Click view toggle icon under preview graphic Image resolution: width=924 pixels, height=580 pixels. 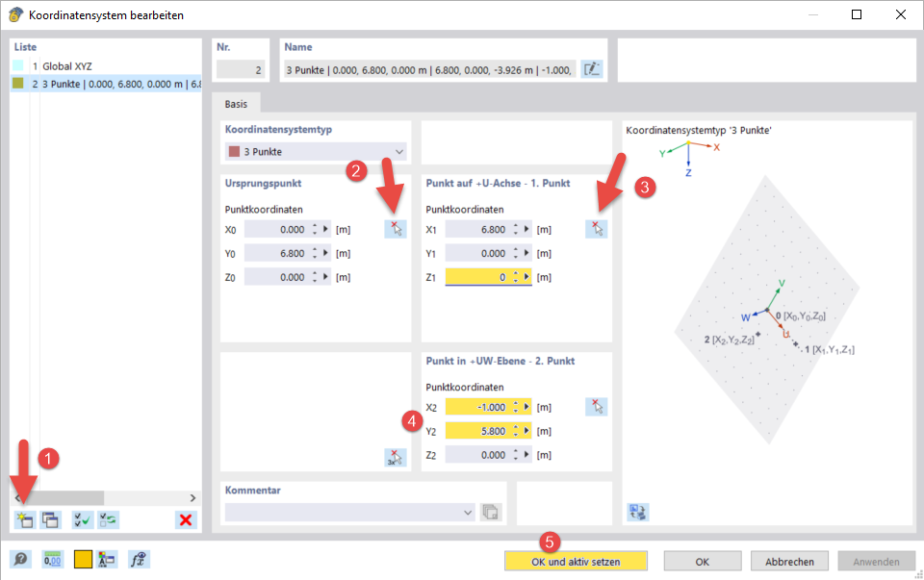(x=637, y=512)
